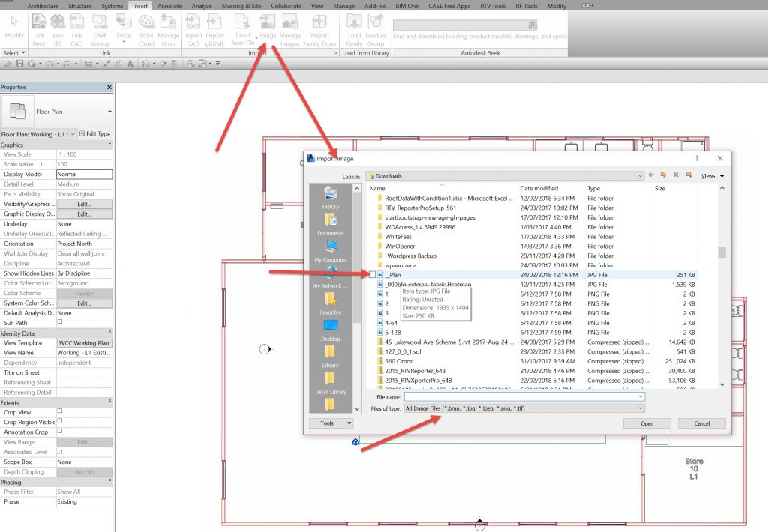This screenshot has height=532, width=768.
Task: Open the Files of type dropdown
Action: coord(640,408)
